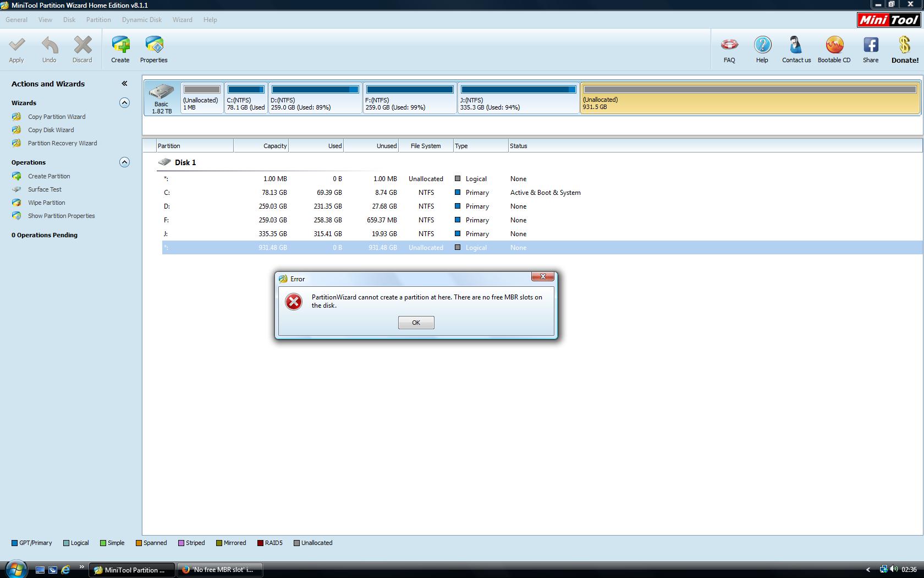Sort by the File System column header
Screen dimensions: 924x578
(426, 146)
